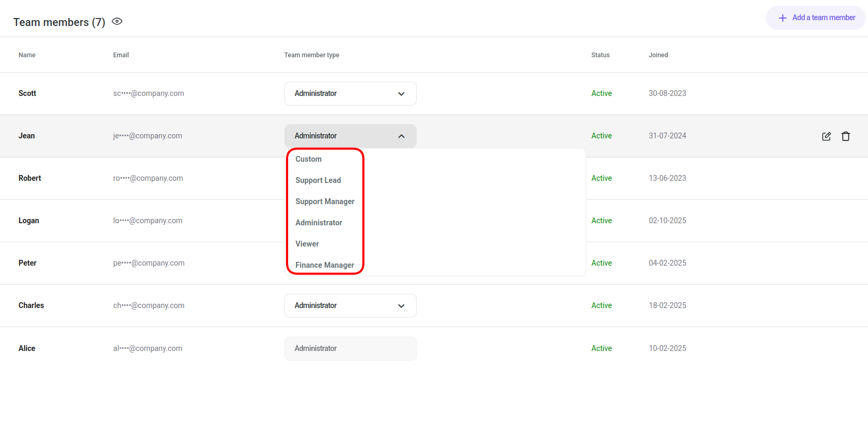Click the Status column header
This screenshot has height=439, width=868.
click(x=600, y=55)
